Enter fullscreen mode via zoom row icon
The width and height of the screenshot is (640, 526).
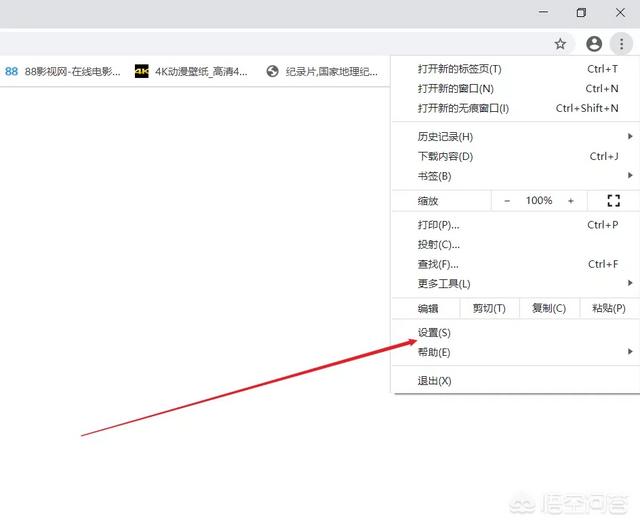click(x=614, y=201)
